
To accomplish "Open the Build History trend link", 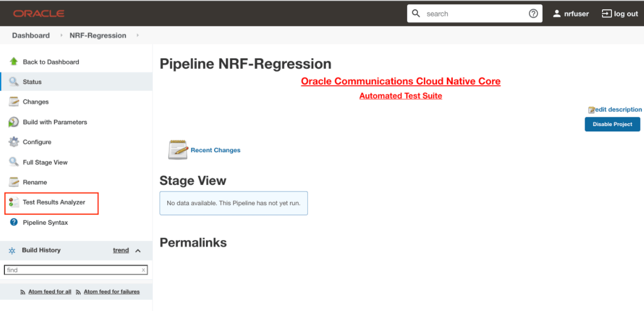I will tap(121, 250).
